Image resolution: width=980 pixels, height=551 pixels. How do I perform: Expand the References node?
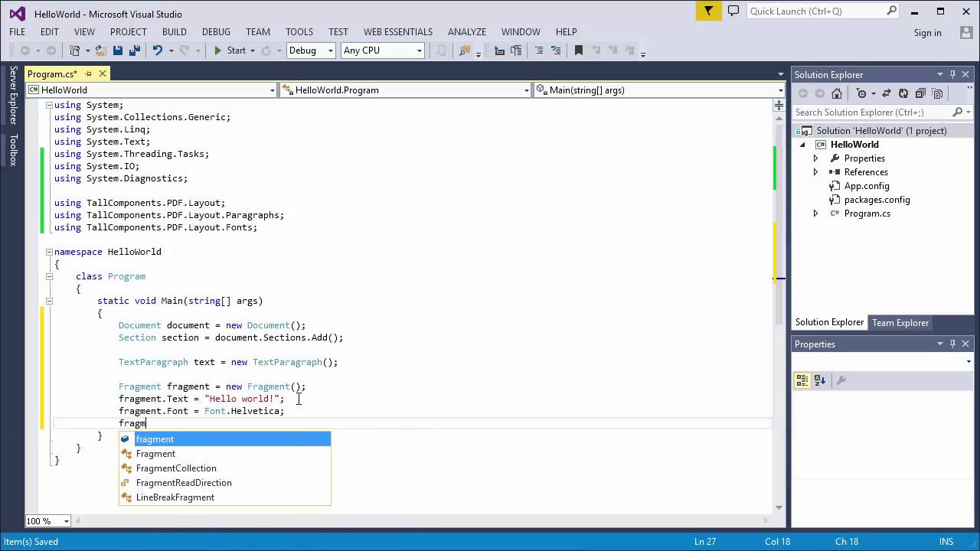click(815, 172)
